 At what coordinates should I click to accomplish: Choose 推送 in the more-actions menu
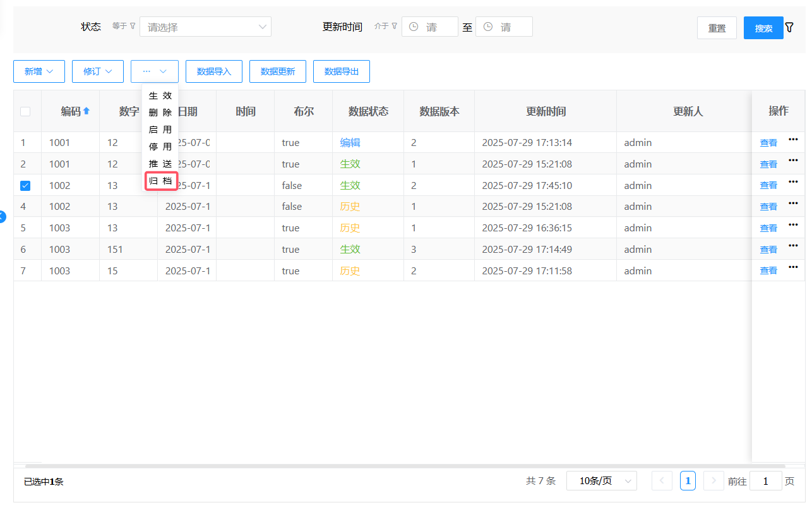point(160,164)
